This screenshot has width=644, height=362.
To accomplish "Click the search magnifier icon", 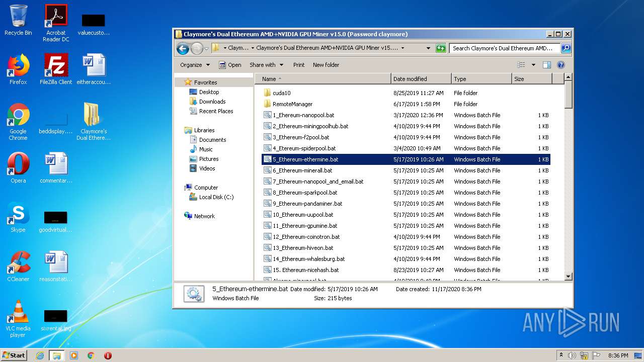I will [566, 48].
